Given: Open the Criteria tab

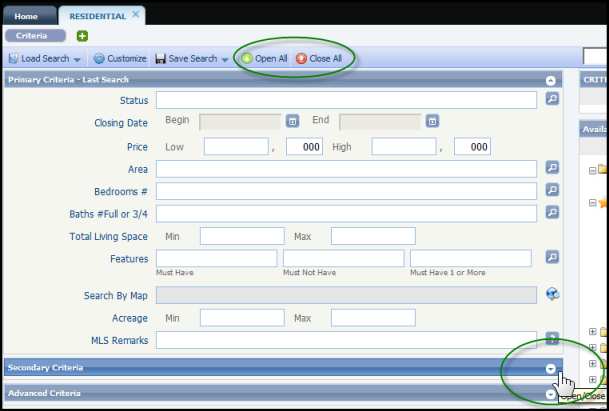Looking at the screenshot, I should 35,36.
